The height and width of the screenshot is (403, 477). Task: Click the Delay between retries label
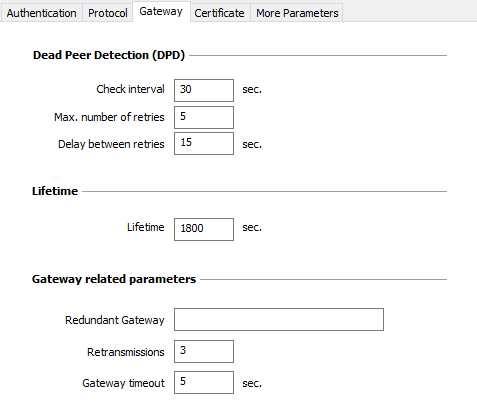[111, 144]
